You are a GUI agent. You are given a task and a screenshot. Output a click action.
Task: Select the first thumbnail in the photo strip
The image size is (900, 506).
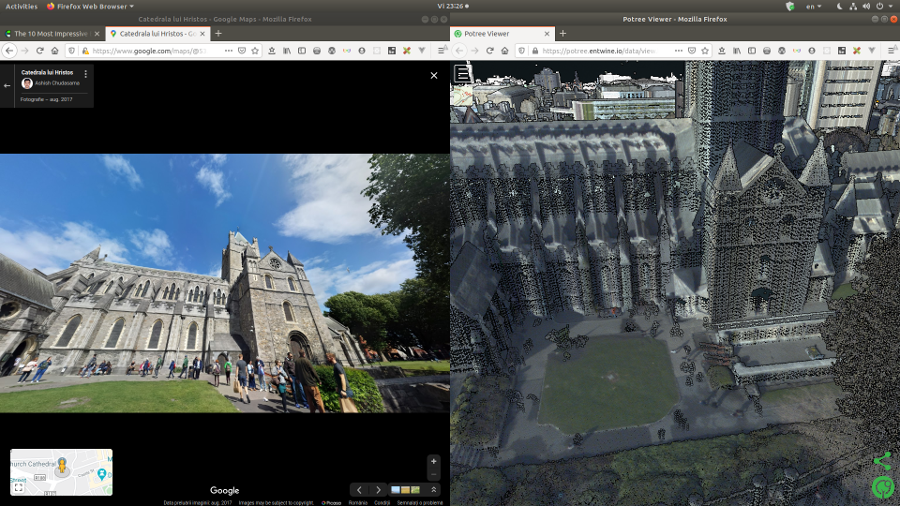(395, 489)
